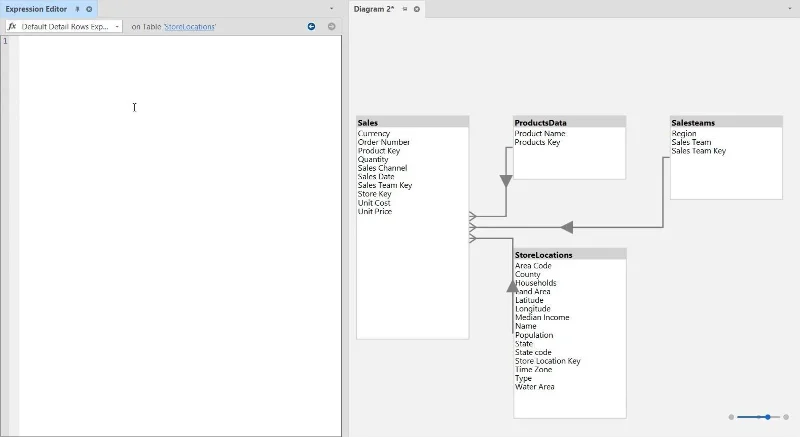Select the ProductsData to Sales relationship arrow
This screenshot has height=437, width=800.
tap(506, 181)
